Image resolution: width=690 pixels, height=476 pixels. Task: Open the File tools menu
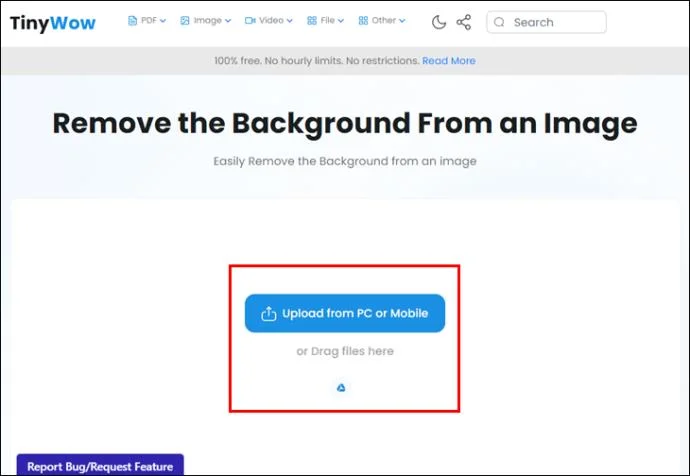pos(325,21)
